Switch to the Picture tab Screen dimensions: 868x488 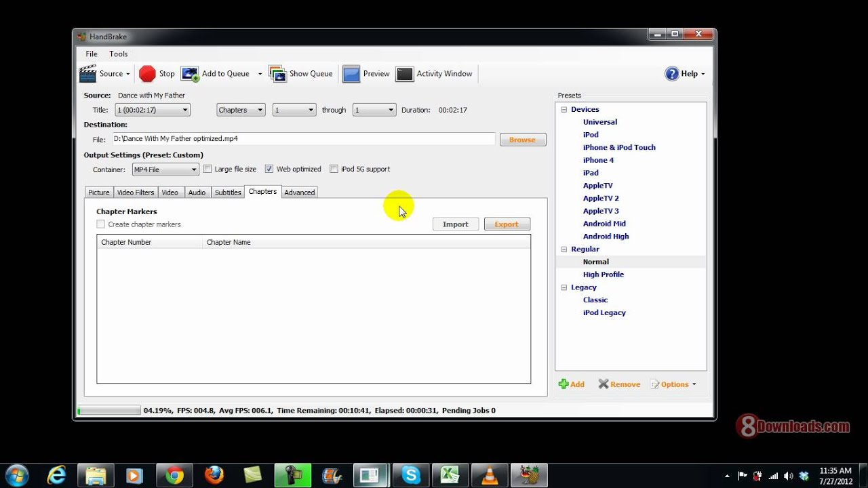click(x=99, y=192)
